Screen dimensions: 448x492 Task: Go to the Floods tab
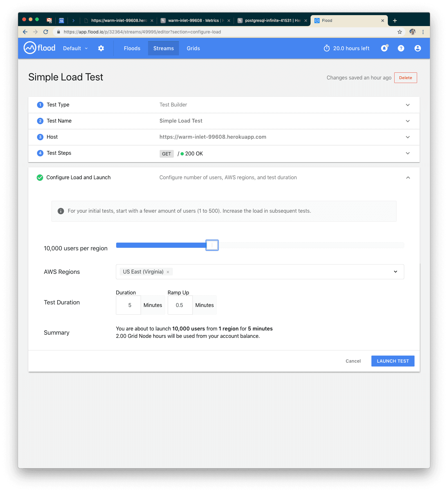coord(132,48)
